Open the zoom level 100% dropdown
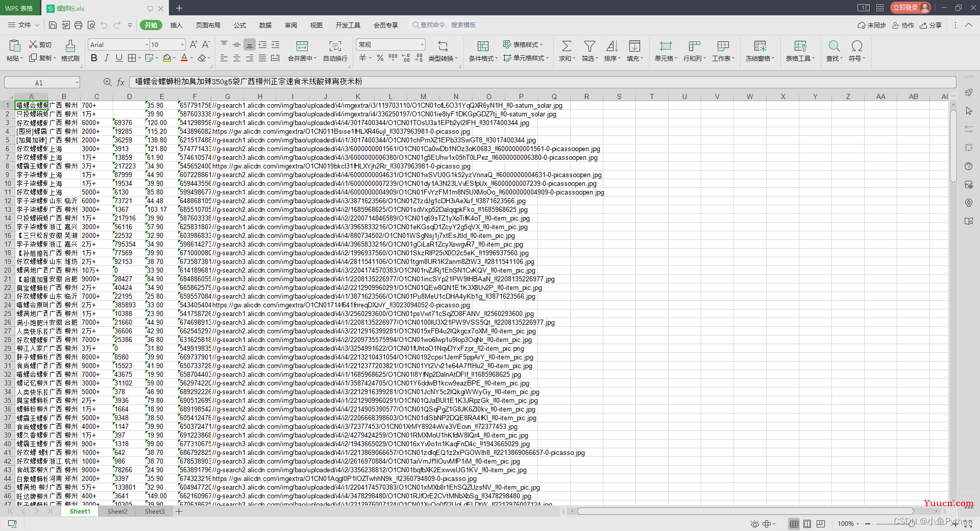Viewport: 980px width, 531px height. point(848,523)
